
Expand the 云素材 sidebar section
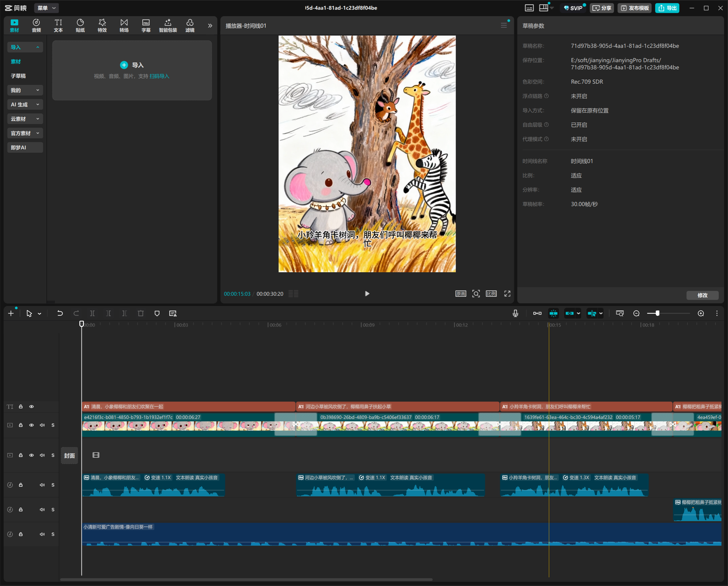[25, 119]
